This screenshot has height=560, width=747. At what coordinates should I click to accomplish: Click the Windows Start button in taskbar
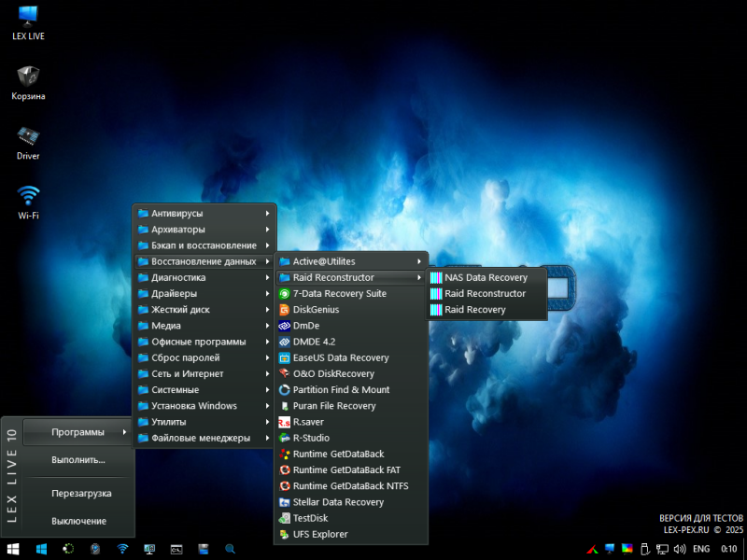point(13,549)
